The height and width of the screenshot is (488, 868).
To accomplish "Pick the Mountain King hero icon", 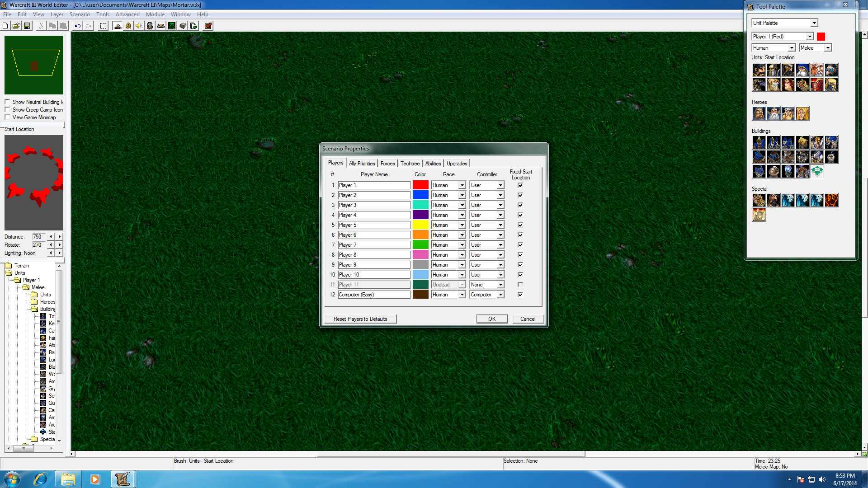I will click(x=788, y=113).
